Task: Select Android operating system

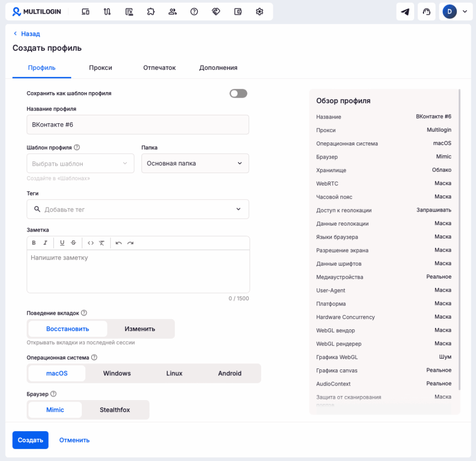Action: click(x=230, y=374)
